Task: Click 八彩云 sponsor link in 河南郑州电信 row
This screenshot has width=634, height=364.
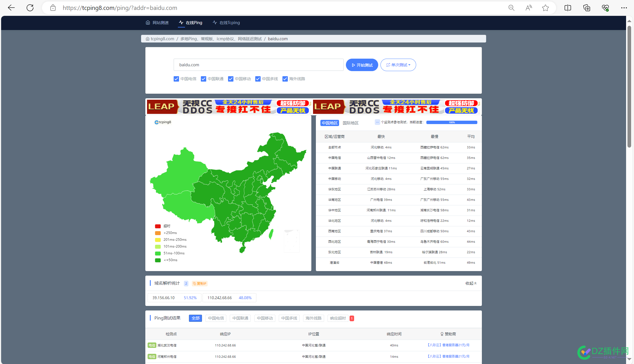Action: click(x=448, y=356)
